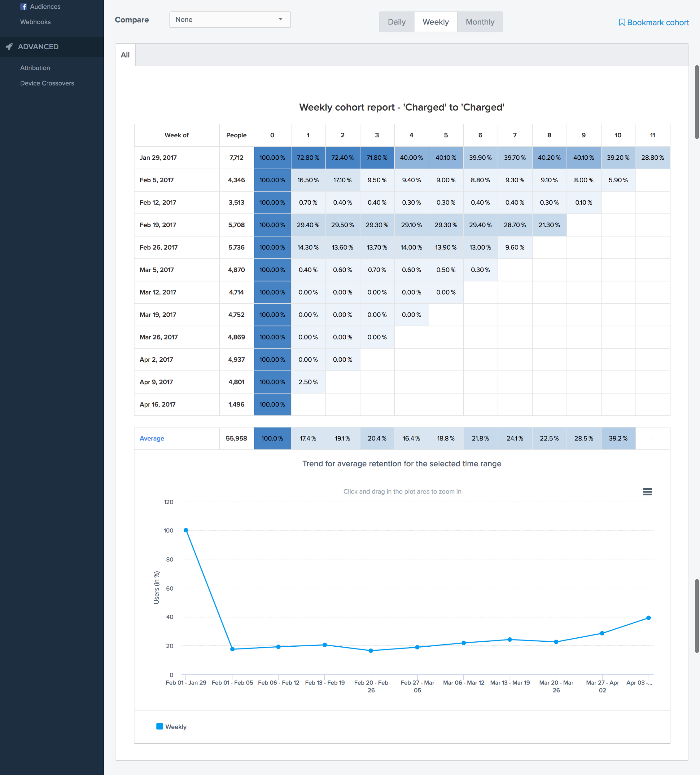Switch to Monthly view

(479, 22)
